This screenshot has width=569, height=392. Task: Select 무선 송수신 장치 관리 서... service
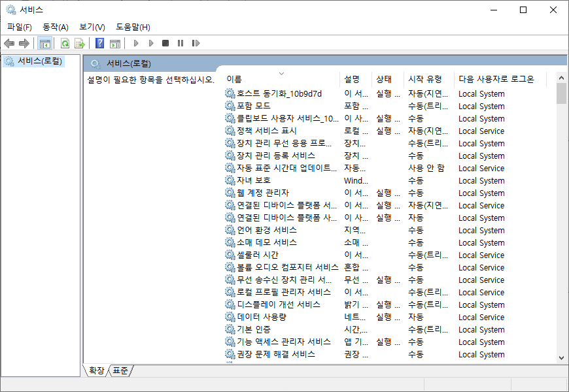(385, 280)
